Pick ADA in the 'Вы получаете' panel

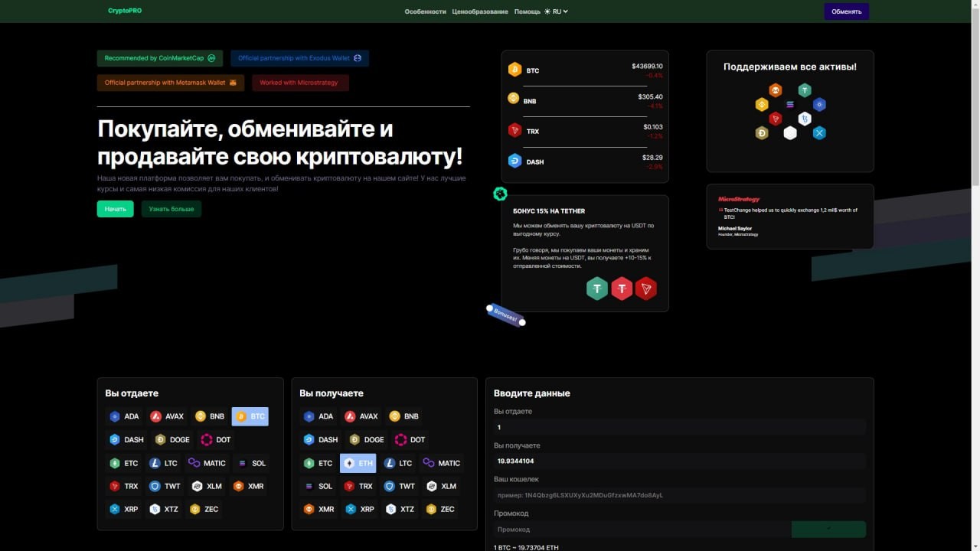[x=320, y=416]
